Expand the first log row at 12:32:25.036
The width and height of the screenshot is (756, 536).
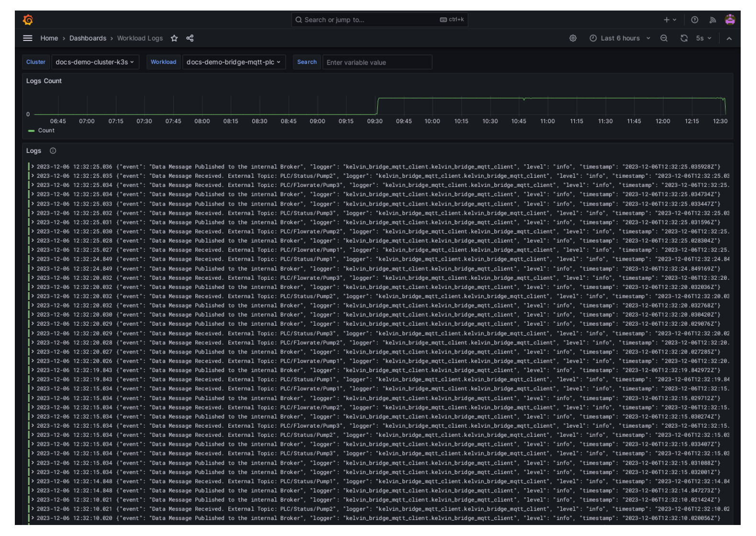coord(33,167)
